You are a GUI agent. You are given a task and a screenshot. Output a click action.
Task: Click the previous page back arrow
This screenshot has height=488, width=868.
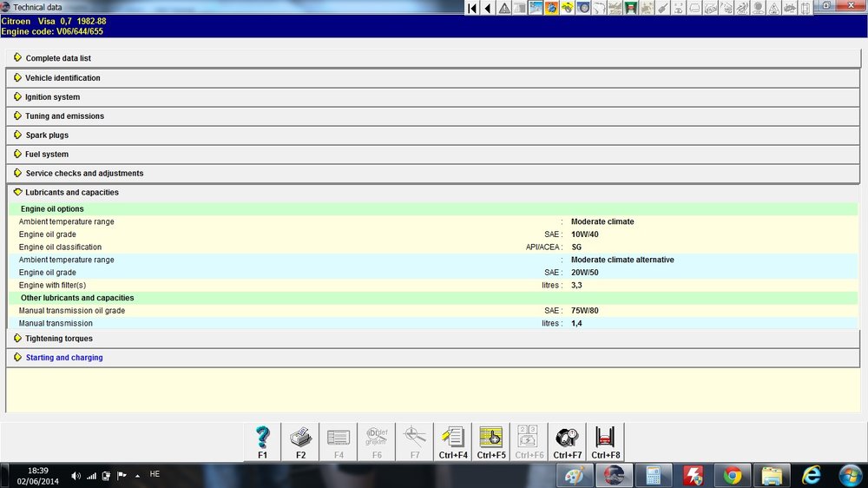[488, 8]
